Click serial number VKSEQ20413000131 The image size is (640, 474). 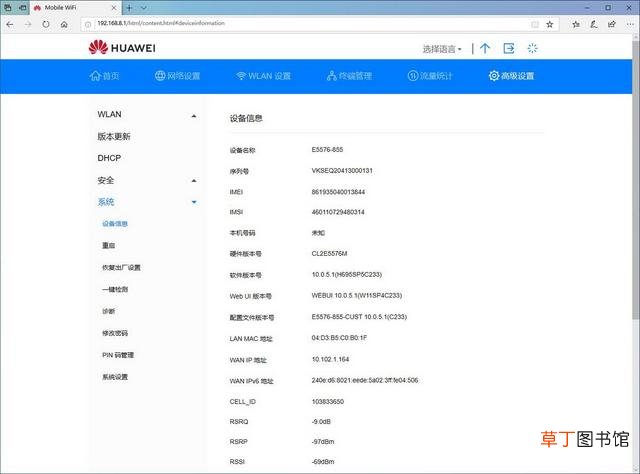click(x=342, y=171)
